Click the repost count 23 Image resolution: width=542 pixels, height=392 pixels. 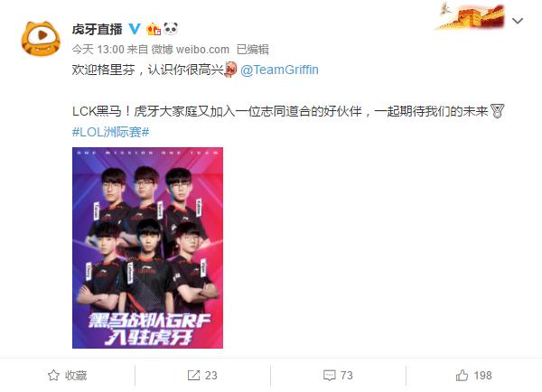[210, 376]
